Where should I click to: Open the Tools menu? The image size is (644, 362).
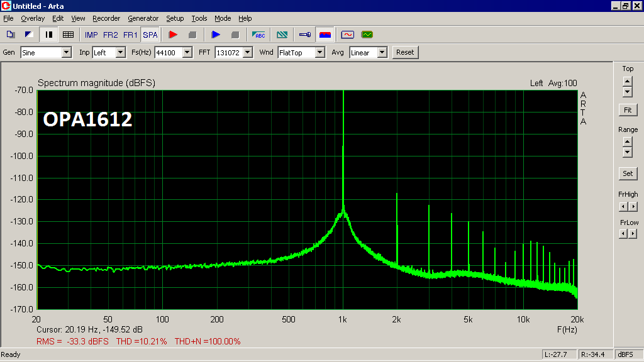tap(199, 18)
